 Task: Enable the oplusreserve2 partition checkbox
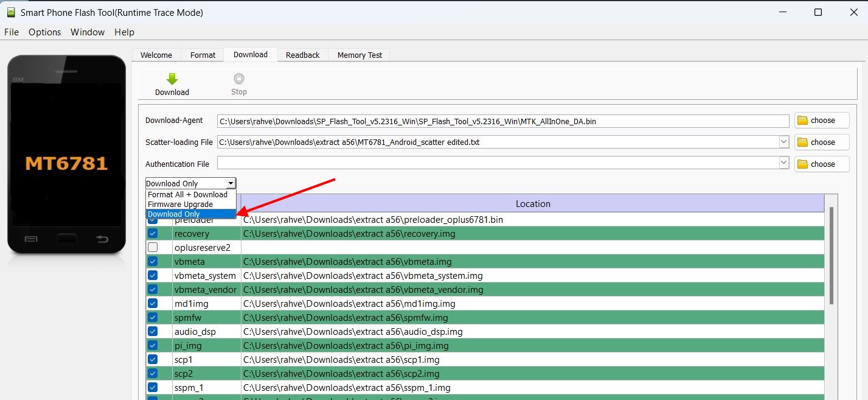pos(153,247)
